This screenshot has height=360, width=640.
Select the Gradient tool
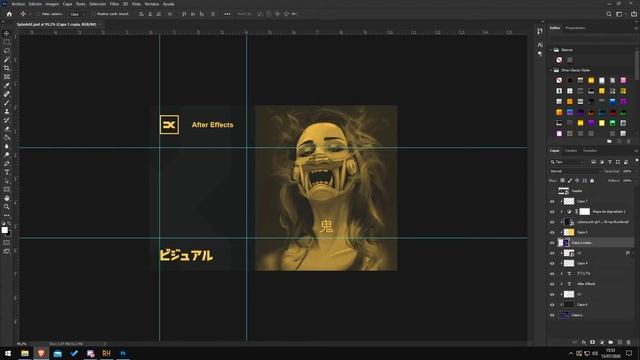tap(7, 138)
